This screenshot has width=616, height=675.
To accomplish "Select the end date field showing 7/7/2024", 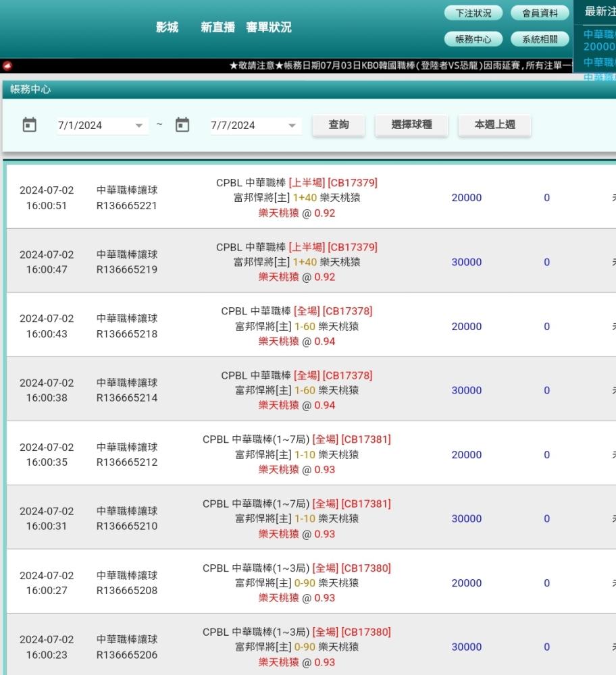I will 256,126.
